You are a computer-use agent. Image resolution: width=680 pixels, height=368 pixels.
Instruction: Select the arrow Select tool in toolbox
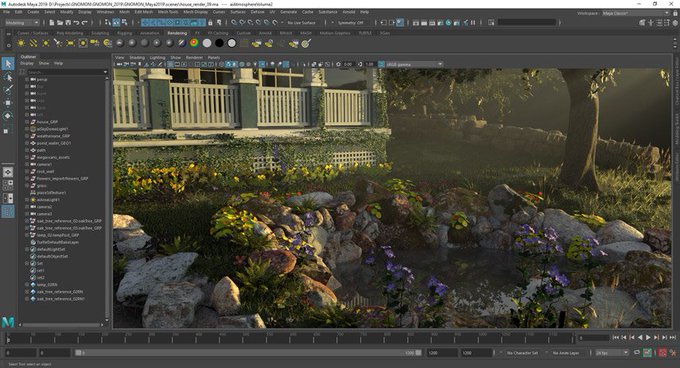pos(8,64)
